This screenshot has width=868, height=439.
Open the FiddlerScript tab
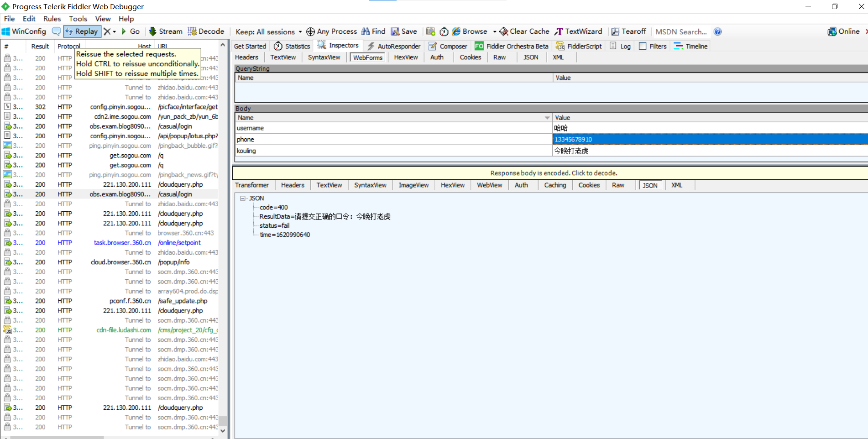tap(579, 46)
